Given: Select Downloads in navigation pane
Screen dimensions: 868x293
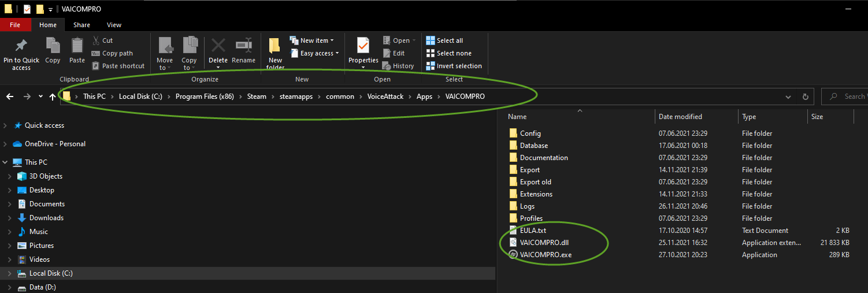Looking at the screenshot, I should 46,218.
